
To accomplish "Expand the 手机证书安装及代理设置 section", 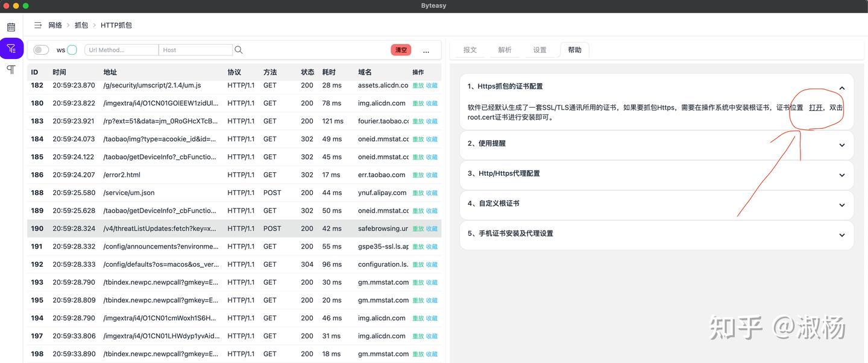I will (656, 234).
